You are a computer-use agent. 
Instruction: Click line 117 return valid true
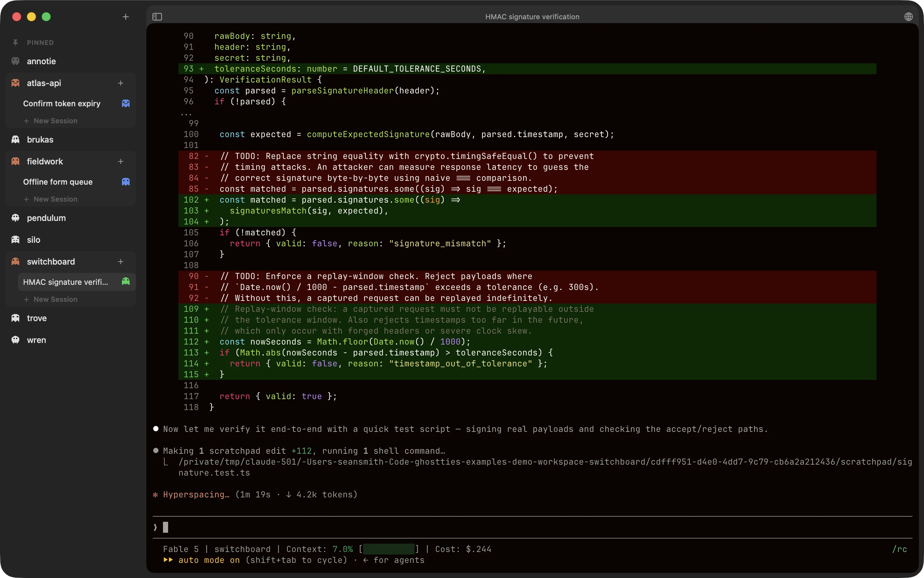[x=278, y=397]
